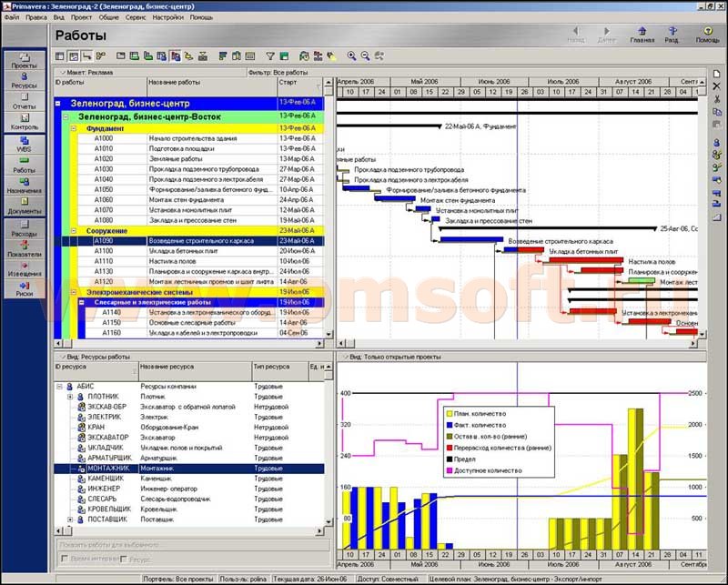Click the Разд. directory icon
Screen dimensions: 728x585
[x=672, y=35]
